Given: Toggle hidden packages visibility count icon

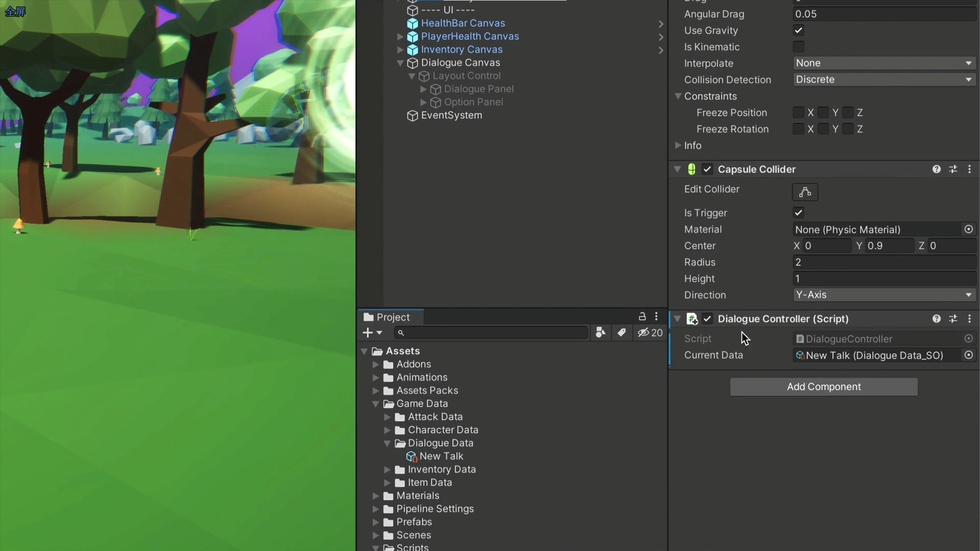Looking at the screenshot, I should pos(650,333).
